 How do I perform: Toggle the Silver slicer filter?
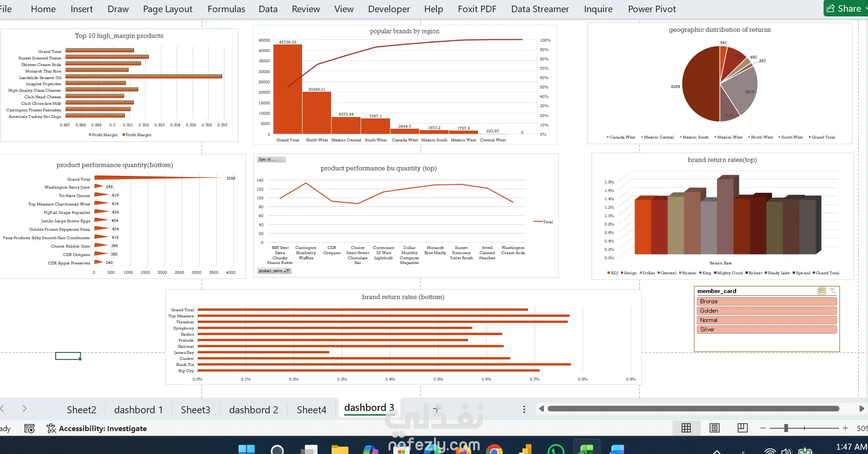pyautogui.click(x=767, y=330)
